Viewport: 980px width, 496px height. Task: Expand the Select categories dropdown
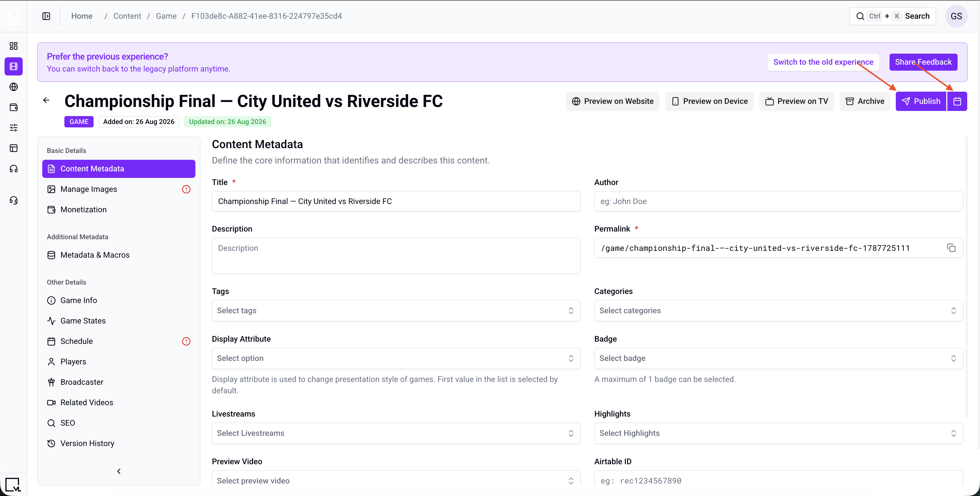(778, 311)
